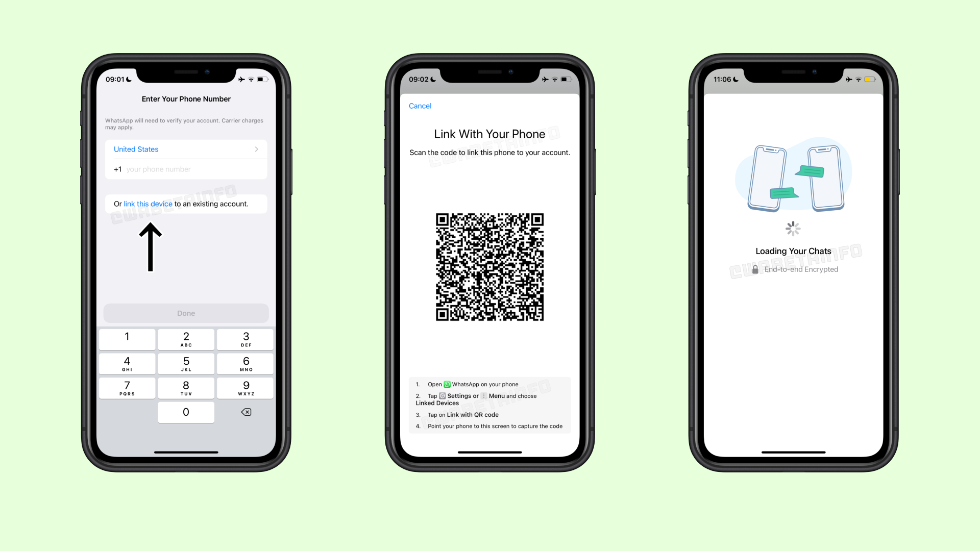Select United States country dropdown
The height and width of the screenshot is (551, 980).
(186, 148)
